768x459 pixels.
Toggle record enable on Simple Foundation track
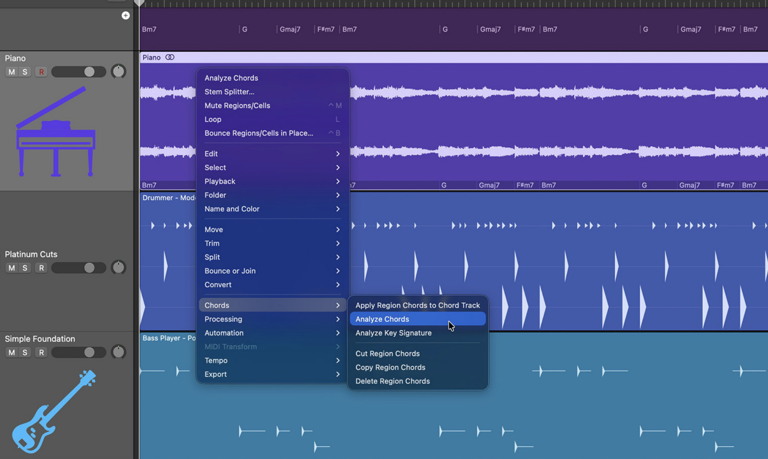[x=41, y=352]
